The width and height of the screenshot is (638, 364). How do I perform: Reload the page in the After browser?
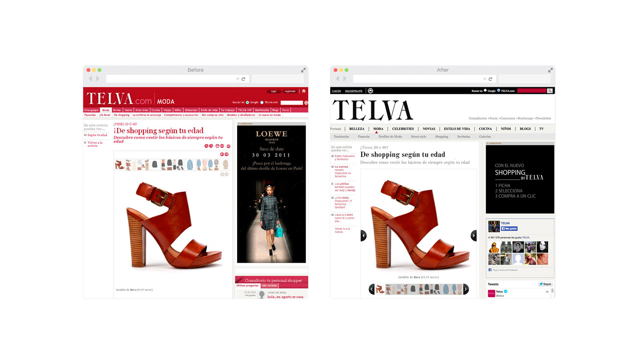coord(490,79)
